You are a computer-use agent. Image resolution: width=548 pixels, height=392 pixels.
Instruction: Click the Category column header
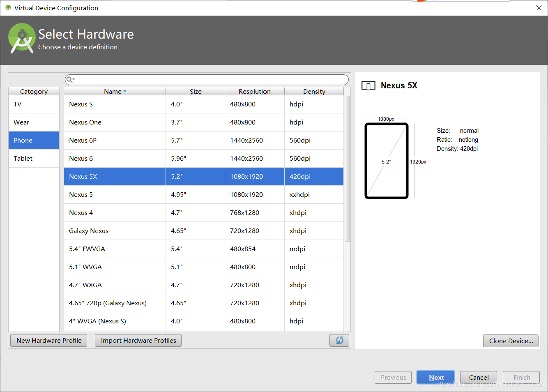(34, 91)
